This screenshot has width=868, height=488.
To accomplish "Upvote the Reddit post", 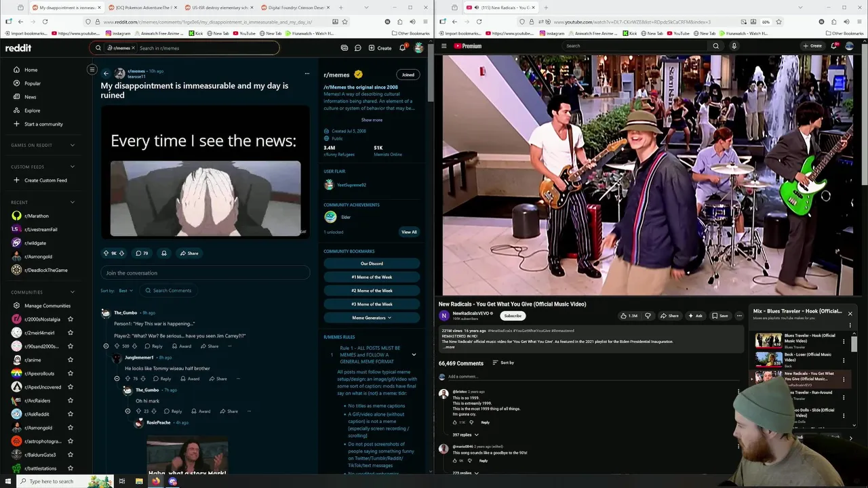I will click(x=106, y=253).
